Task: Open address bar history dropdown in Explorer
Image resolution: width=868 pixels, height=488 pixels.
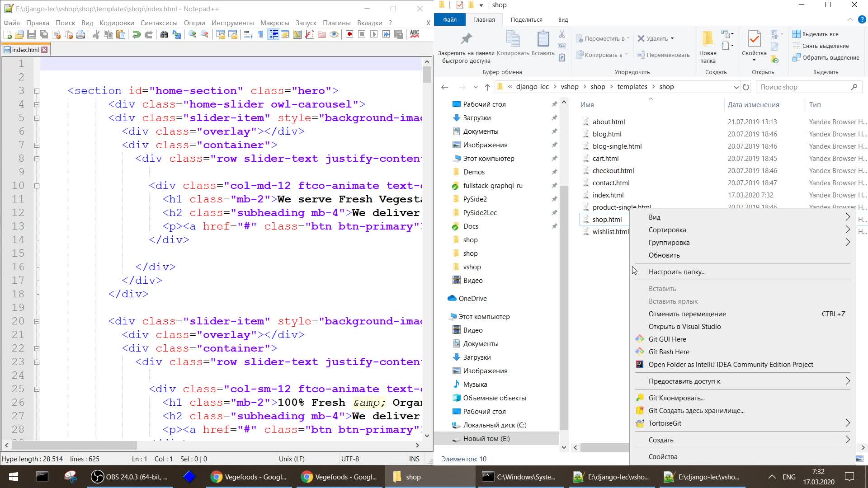Action: pos(736,87)
